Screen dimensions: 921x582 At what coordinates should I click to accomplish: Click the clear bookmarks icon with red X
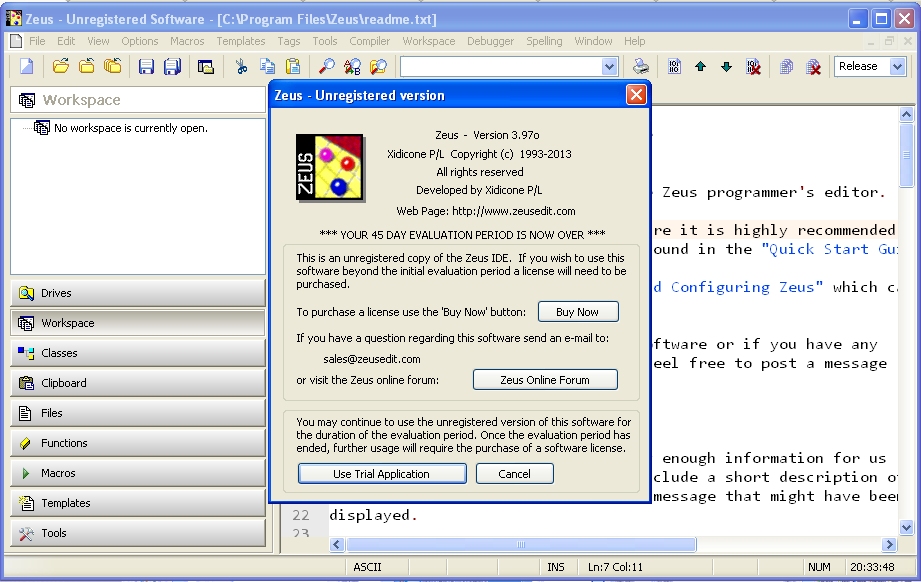tap(753, 66)
